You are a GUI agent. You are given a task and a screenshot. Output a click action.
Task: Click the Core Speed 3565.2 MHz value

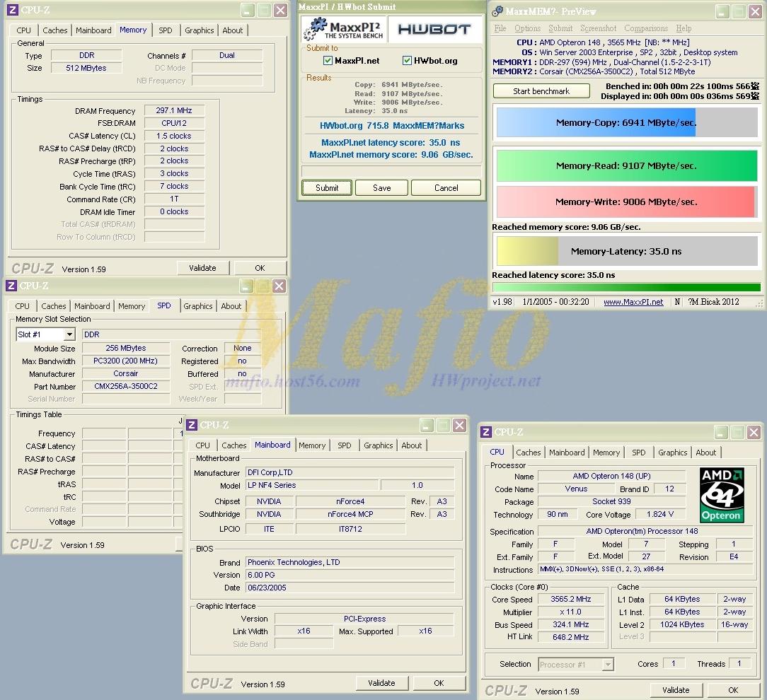pos(570,600)
